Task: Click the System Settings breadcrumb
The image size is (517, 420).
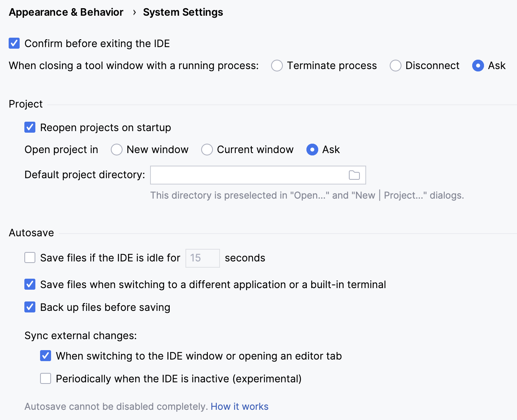Action: coord(183,12)
